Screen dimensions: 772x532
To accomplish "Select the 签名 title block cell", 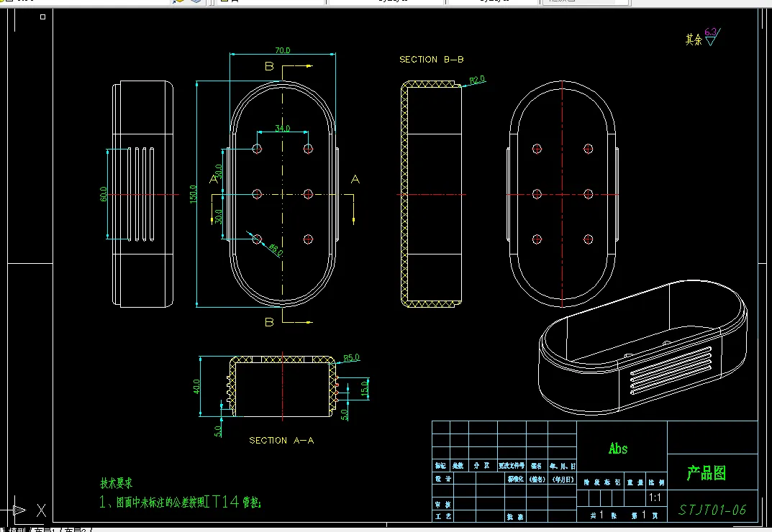I will [x=537, y=466].
